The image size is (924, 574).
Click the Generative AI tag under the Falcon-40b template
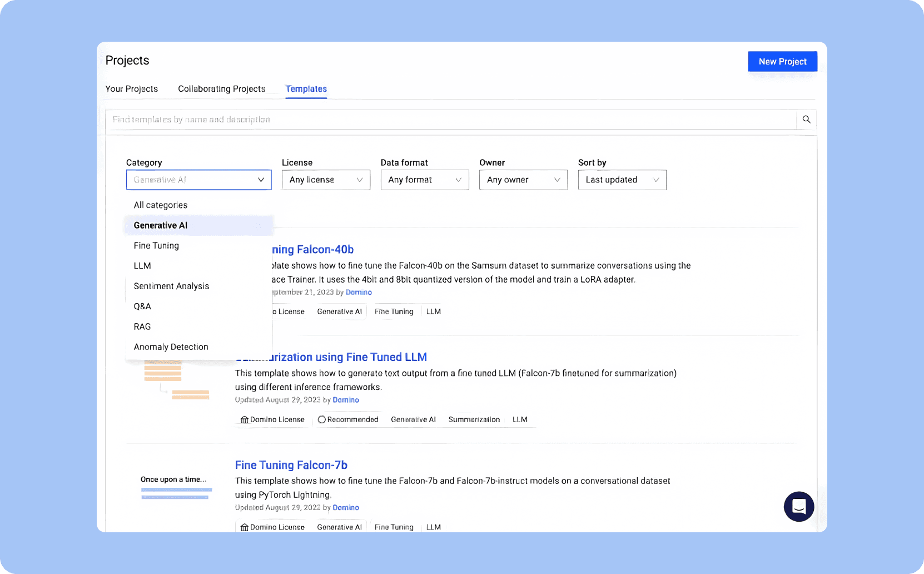click(339, 311)
